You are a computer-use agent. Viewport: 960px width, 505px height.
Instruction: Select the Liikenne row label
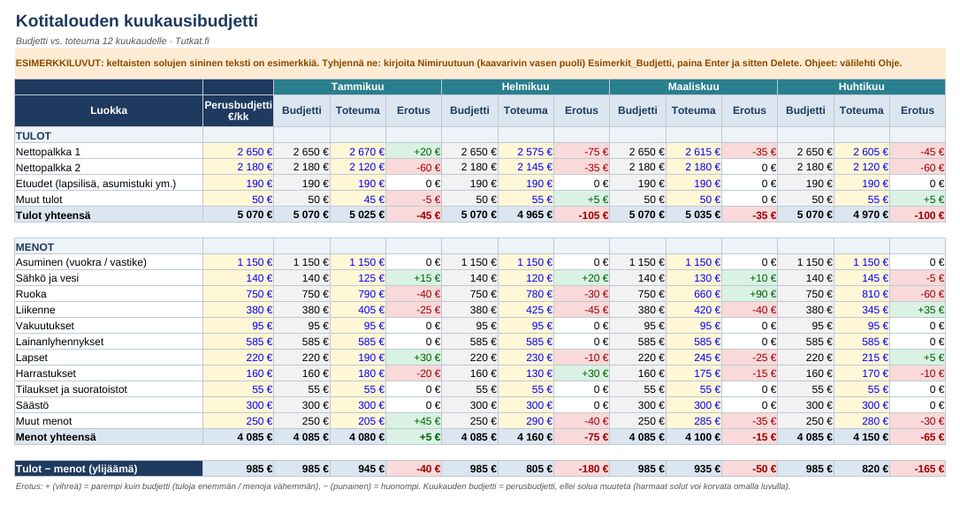(x=109, y=310)
